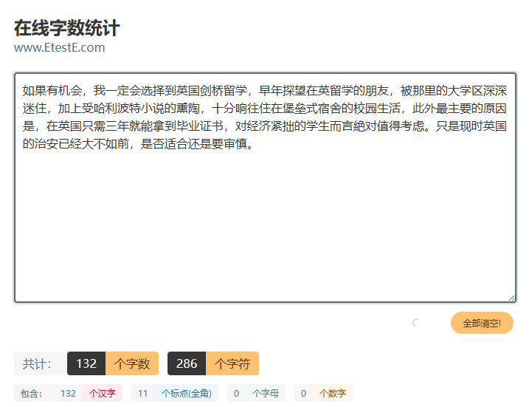Click the 132 word count value
This screenshot has height=407, width=532.
(86, 363)
